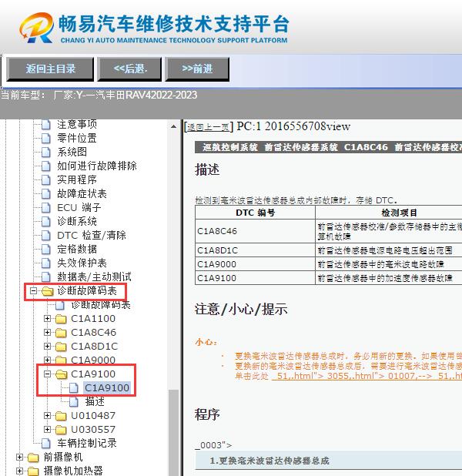Expand the 摄像机加热器 tree node
The height and width of the screenshot is (476, 462).
tap(19, 471)
